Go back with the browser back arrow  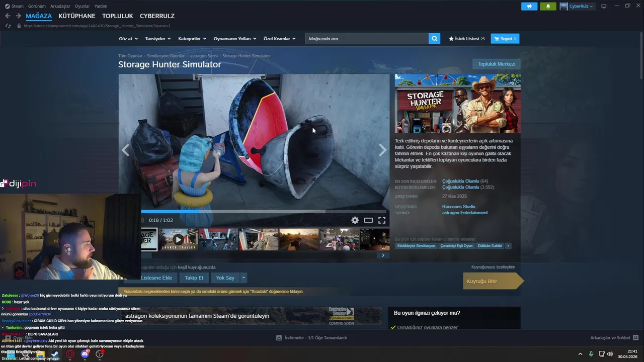[x=8, y=16]
